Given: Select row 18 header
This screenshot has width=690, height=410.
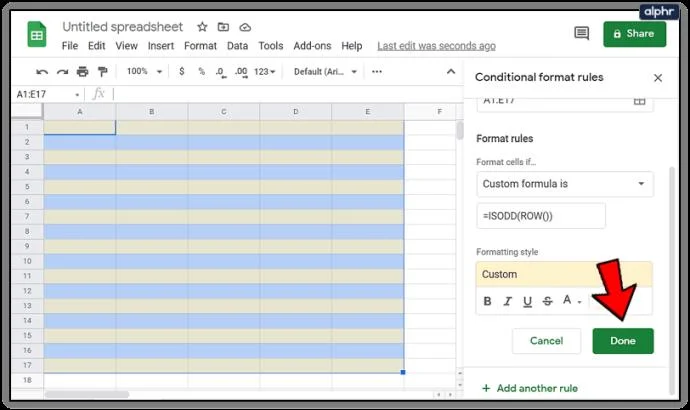Looking at the screenshot, I should point(27,381).
